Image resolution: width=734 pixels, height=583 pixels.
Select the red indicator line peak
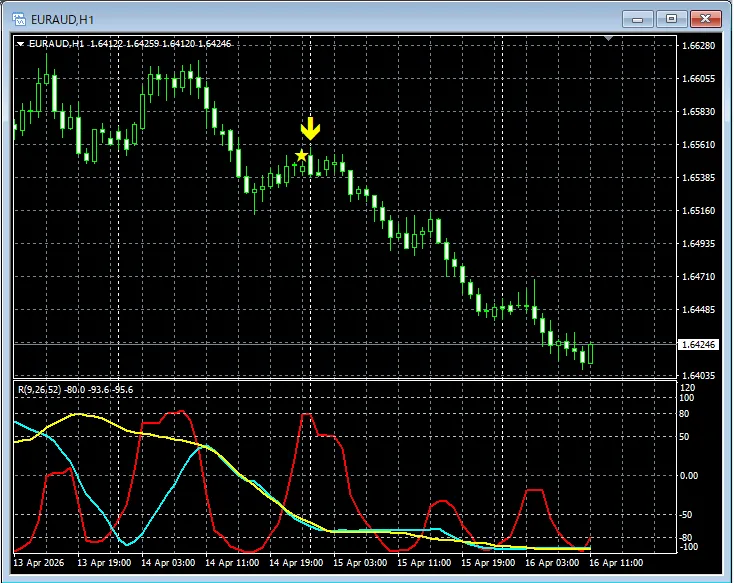[308, 416]
